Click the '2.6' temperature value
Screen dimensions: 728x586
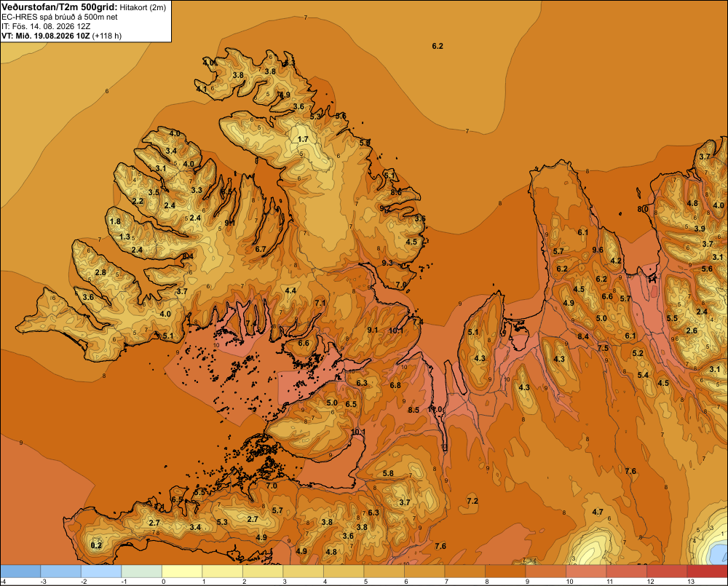pos(692,330)
